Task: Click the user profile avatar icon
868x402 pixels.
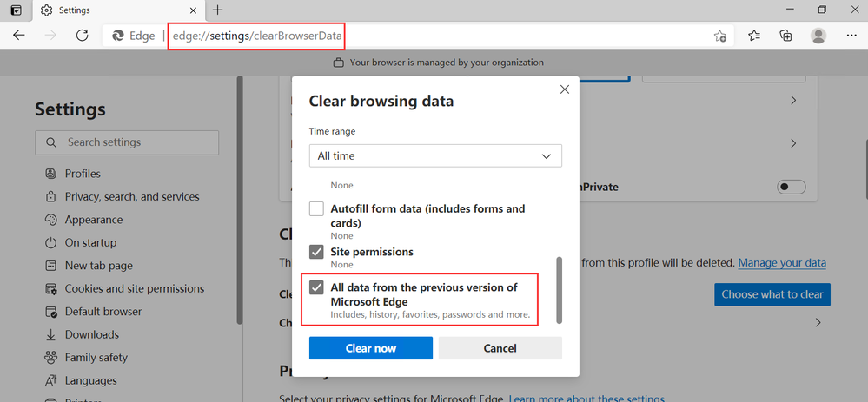Action: click(x=818, y=36)
